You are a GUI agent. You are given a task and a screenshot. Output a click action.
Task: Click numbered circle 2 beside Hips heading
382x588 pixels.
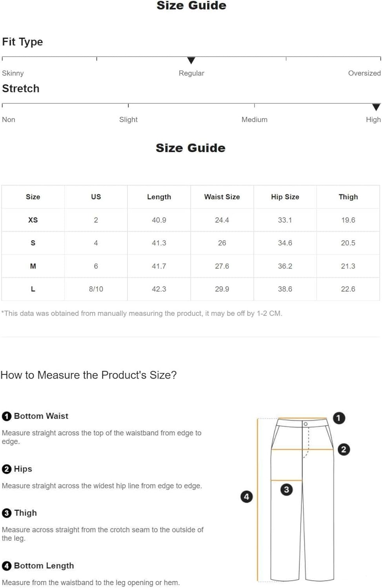pyautogui.click(x=7, y=469)
